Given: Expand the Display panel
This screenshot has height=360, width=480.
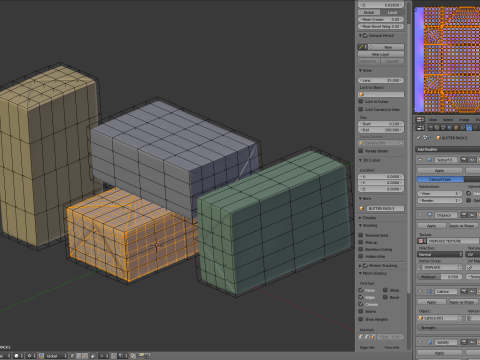Looking at the screenshot, I should 360,218.
